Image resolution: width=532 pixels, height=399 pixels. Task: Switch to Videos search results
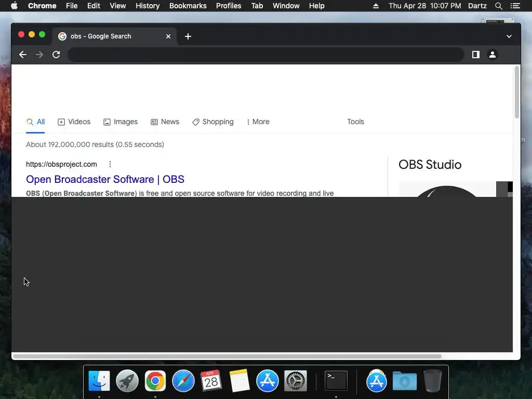click(x=74, y=122)
